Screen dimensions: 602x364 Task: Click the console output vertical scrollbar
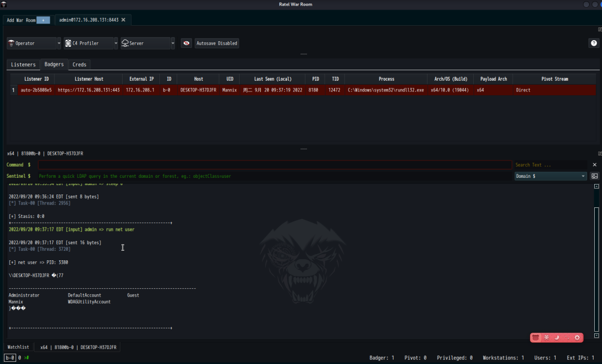[596, 269]
